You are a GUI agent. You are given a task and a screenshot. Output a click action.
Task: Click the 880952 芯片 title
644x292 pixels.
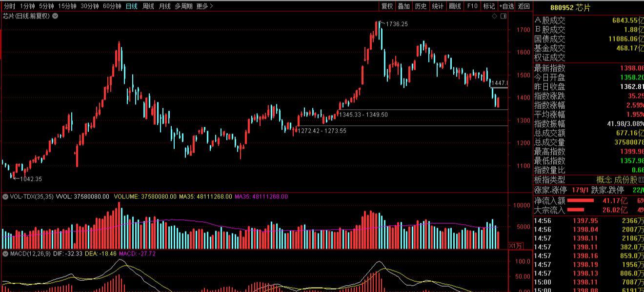pos(569,7)
